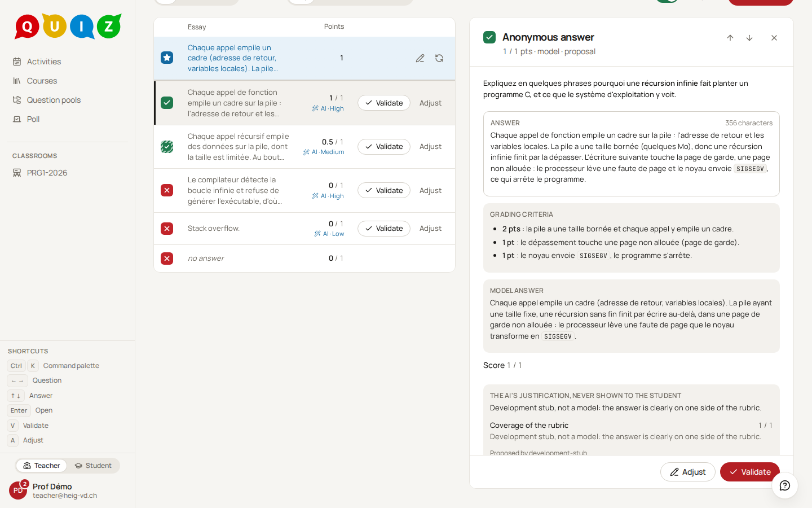Click the red cross status on 'Stack overflow.' row
Screen dimensions: 812x508
click(x=167, y=229)
